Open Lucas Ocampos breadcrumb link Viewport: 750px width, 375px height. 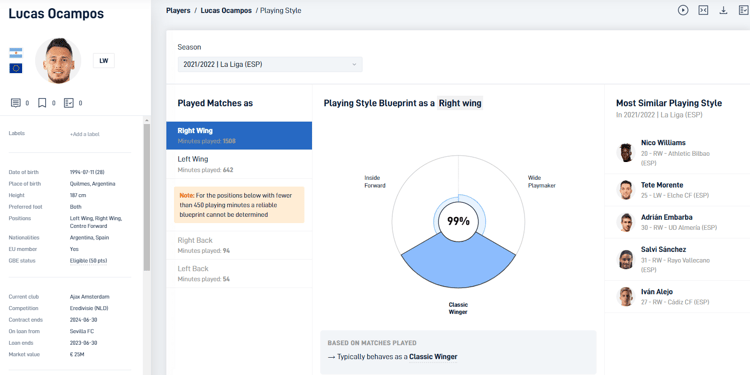(226, 11)
